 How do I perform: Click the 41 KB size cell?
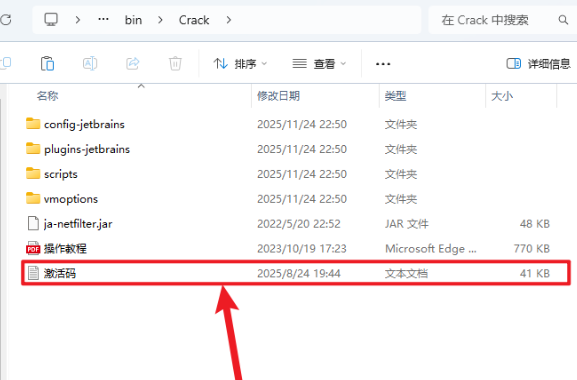[x=534, y=273]
